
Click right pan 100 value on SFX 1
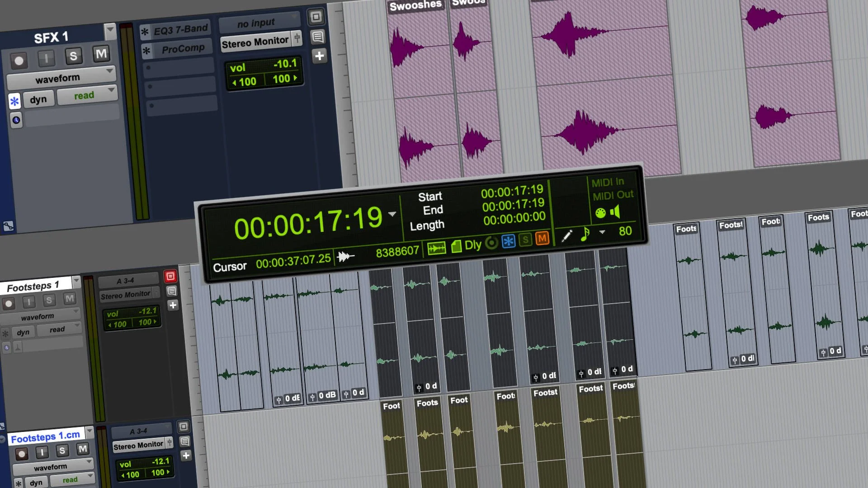pos(284,79)
